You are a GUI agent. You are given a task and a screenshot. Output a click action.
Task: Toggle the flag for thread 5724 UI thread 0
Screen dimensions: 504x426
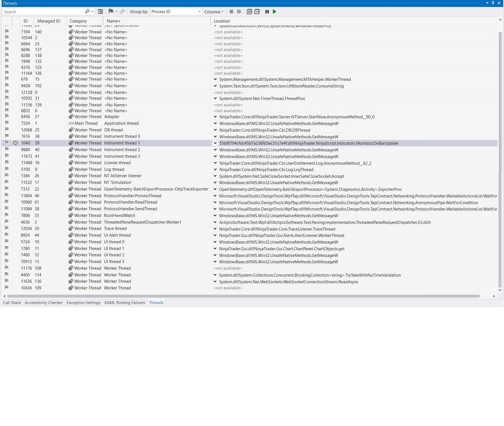[x=7, y=241]
